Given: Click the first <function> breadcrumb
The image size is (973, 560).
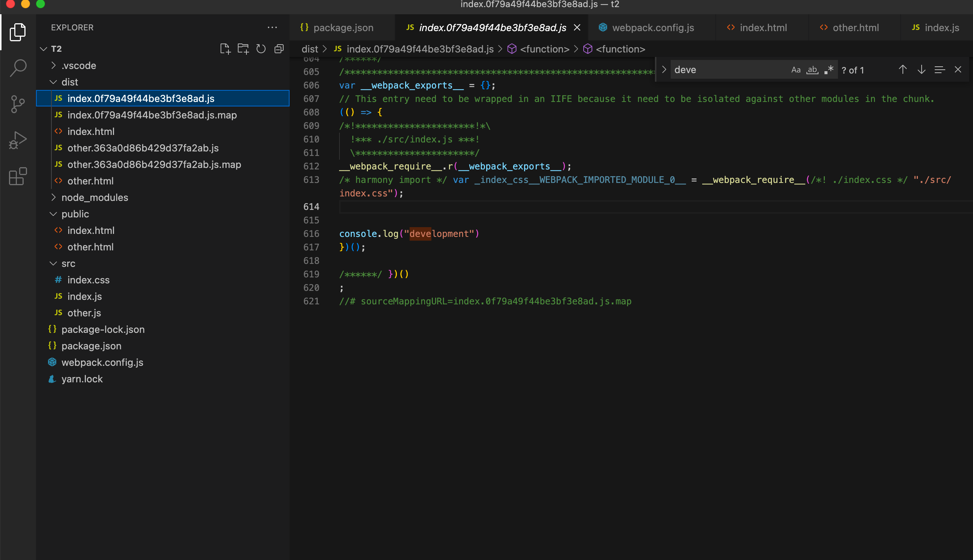Looking at the screenshot, I should point(545,49).
